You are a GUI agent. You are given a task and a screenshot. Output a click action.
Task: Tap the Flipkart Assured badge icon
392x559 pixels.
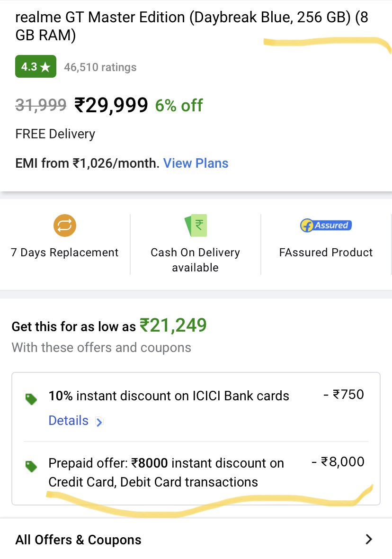(326, 225)
